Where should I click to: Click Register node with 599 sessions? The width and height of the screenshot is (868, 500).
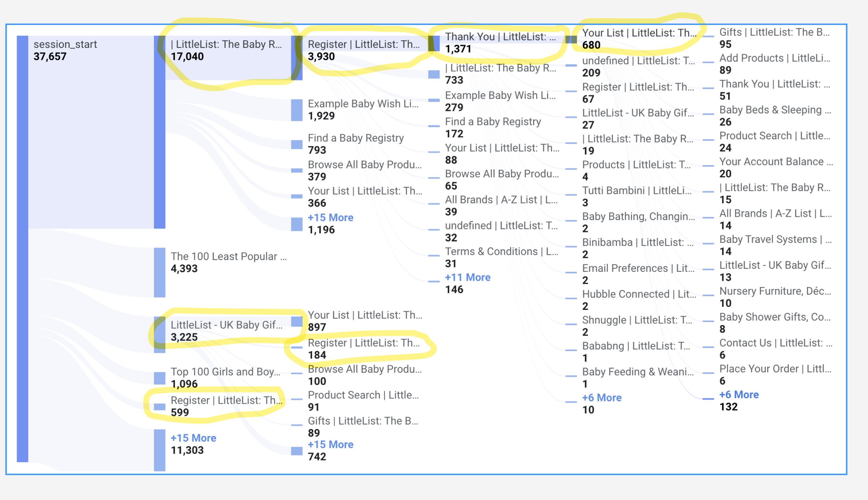click(x=226, y=400)
